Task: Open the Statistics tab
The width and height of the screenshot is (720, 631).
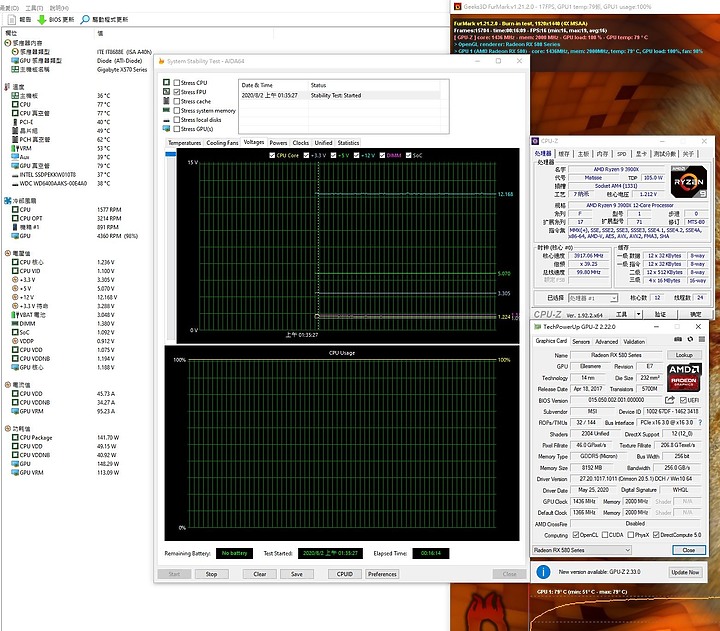Action: 348,143
